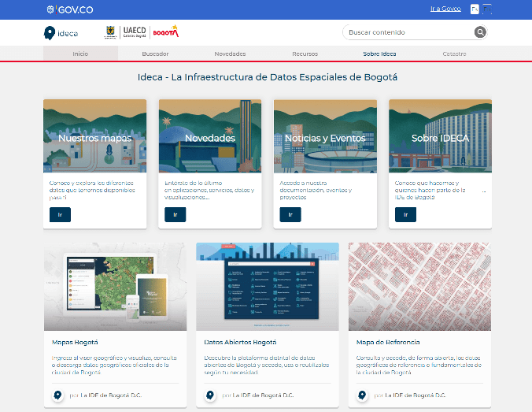
Task: Click the author pin icon under Mapa de Referencia
Action: (363, 395)
